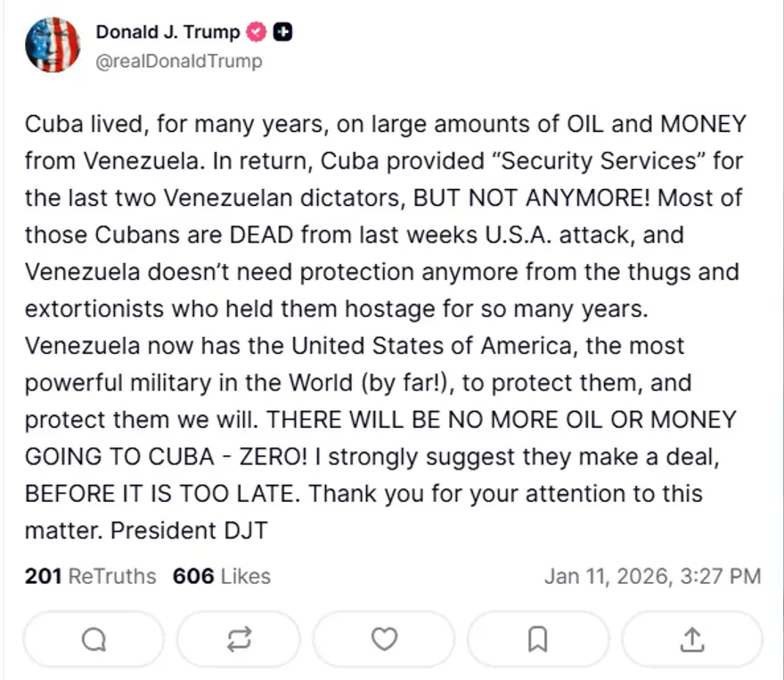Viewport: 784px width, 680px height.
Task: Open the profile avatar picture
Action: [53, 45]
